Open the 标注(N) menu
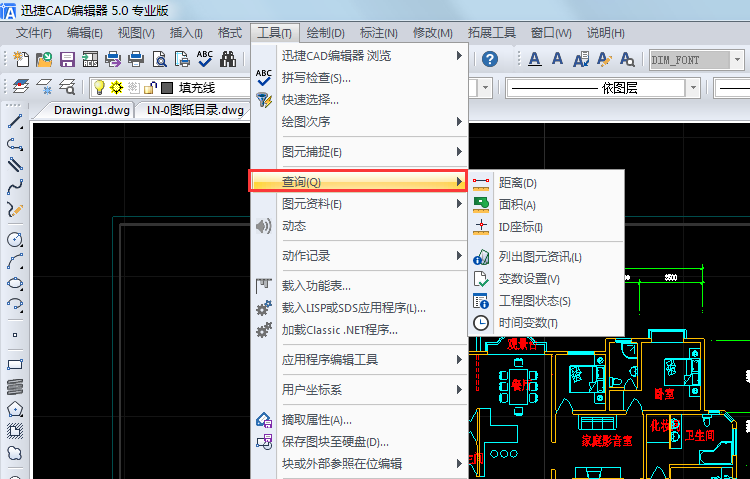The width and height of the screenshot is (750, 479). coord(378,33)
